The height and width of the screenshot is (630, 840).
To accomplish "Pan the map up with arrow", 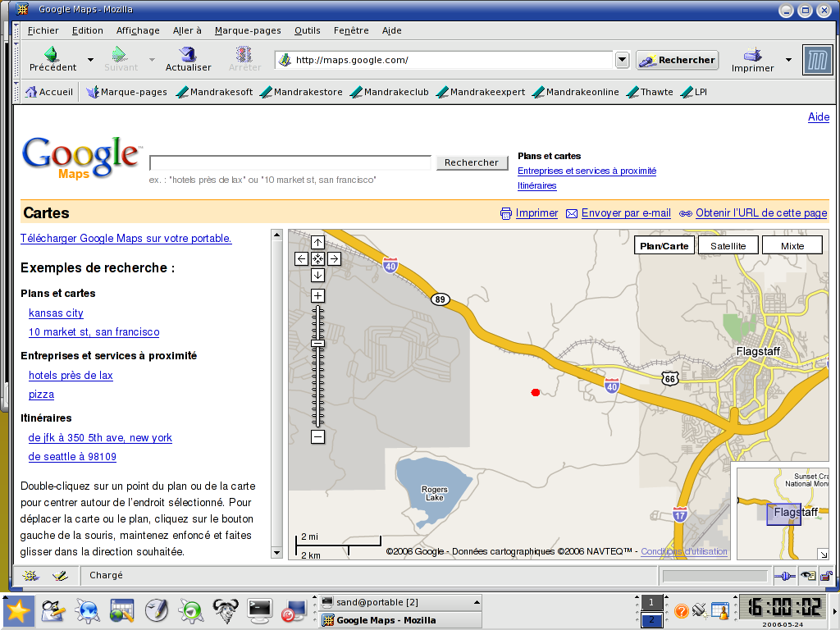I will 317,242.
